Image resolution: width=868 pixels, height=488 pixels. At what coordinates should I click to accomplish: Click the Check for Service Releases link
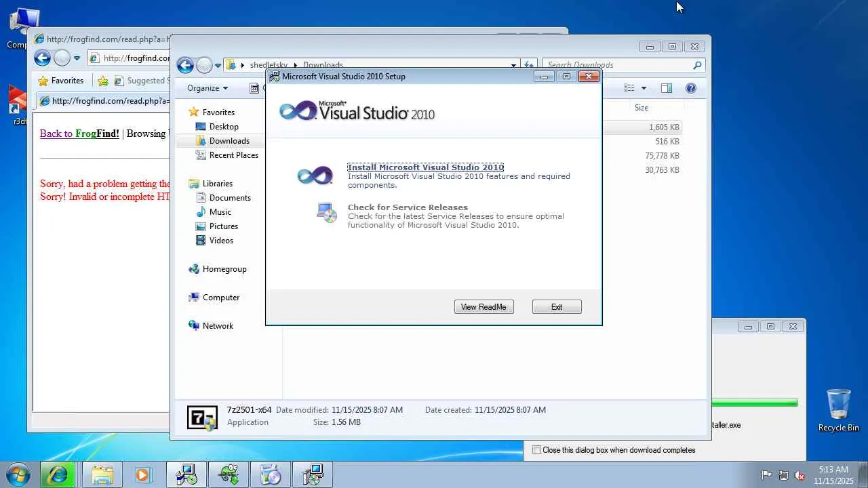click(x=408, y=207)
